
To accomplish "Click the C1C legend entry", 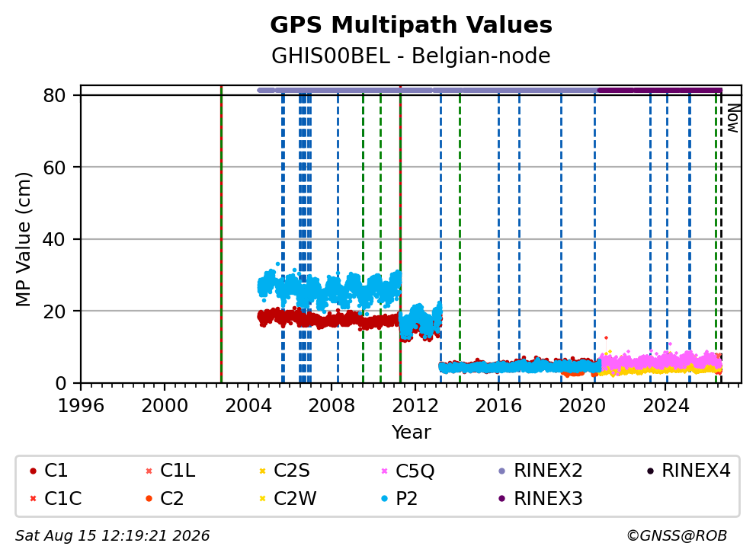I will tap(55, 498).
